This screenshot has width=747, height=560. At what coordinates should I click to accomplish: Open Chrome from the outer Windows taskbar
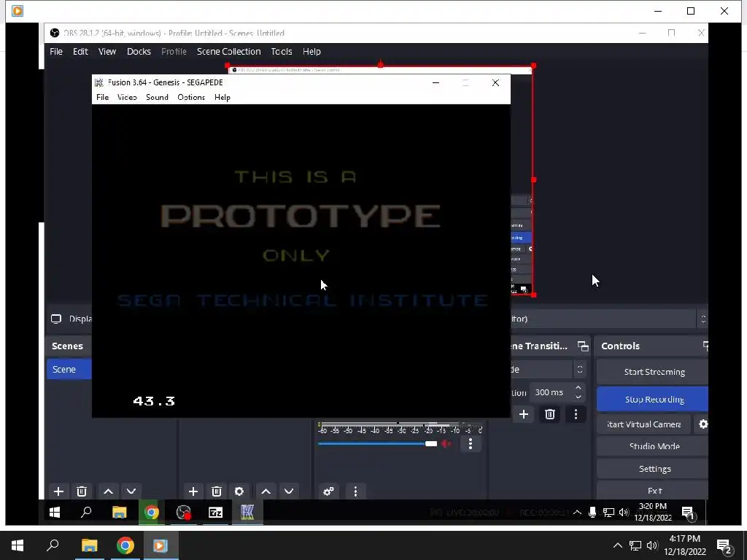tap(125, 545)
